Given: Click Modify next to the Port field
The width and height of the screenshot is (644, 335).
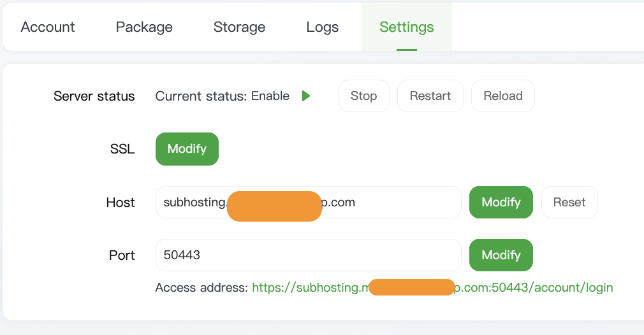Looking at the screenshot, I should [x=501, y=255].
